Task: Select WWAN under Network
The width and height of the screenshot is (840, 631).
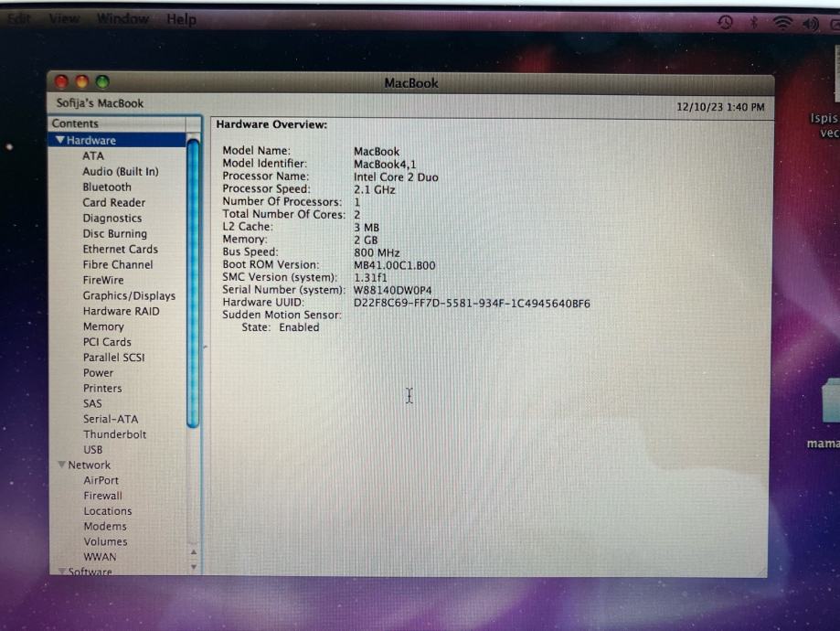Action: click(100, 557)
